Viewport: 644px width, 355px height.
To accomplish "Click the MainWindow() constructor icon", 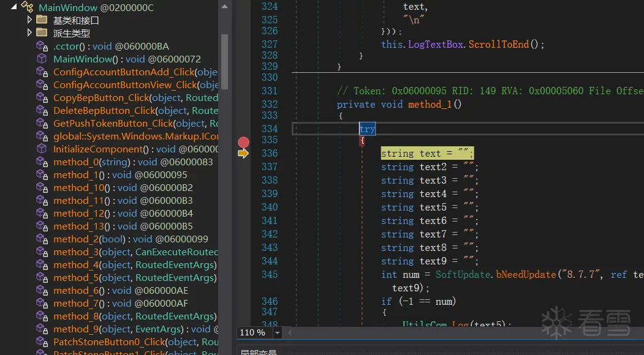I will point(42,59).
